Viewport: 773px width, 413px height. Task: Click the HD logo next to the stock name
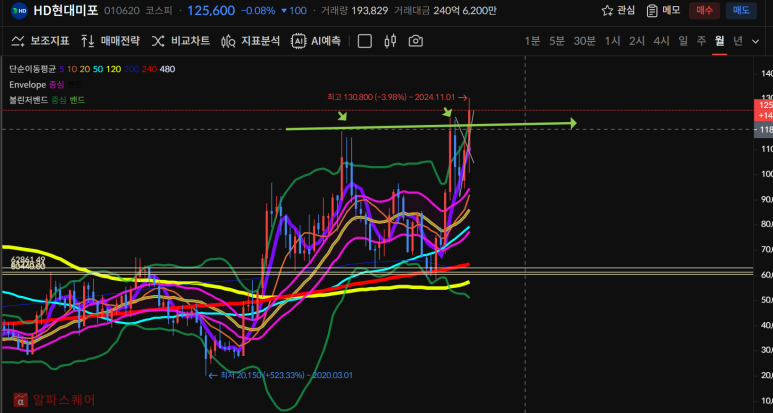point(19,10)
